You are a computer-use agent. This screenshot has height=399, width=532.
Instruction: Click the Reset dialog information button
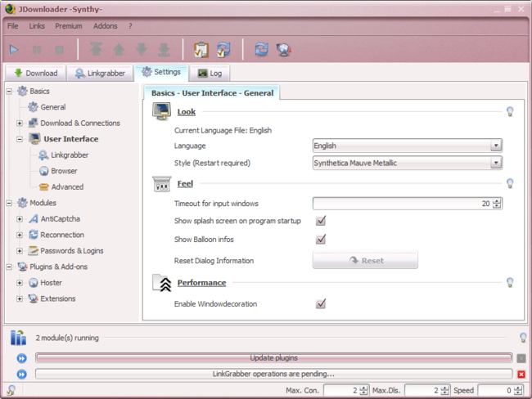[x=365, y=260]
